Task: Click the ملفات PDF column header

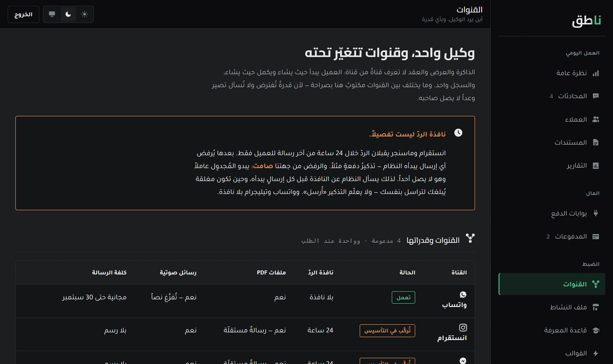Action: coord(271,273)
